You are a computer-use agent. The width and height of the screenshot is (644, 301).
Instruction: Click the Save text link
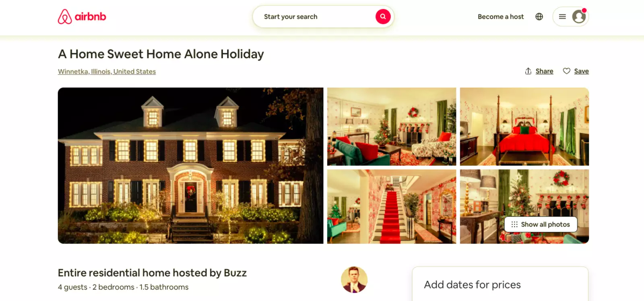tap(581, 71)
